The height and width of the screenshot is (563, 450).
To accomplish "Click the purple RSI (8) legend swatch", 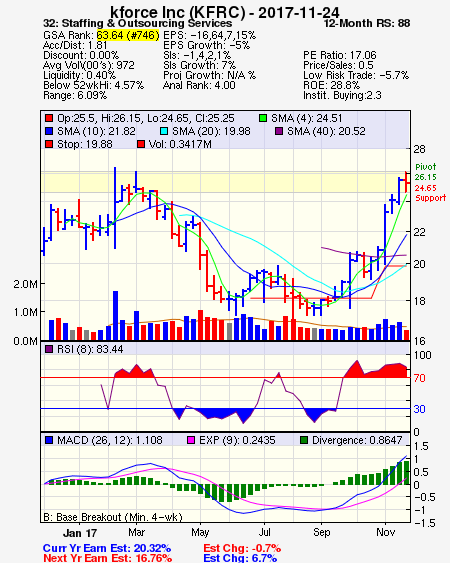I will click(x=49, y=349).
